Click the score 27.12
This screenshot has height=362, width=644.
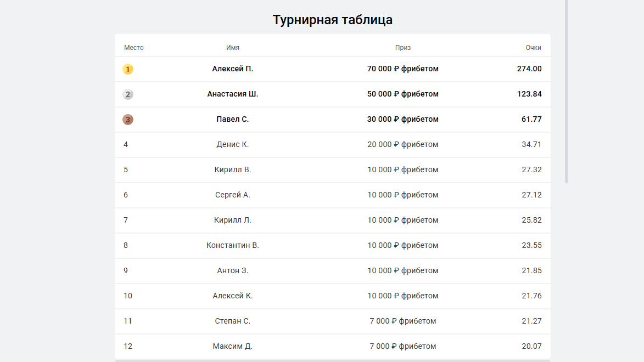tap(531, 195)
